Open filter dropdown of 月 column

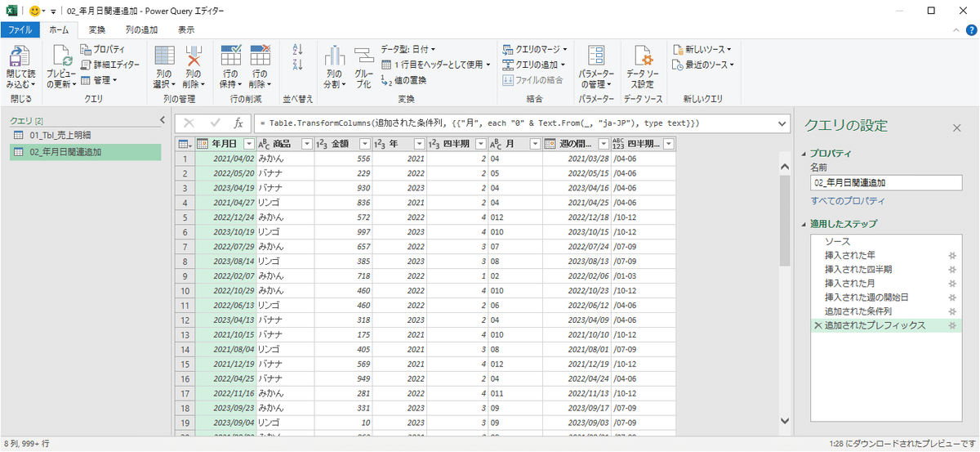pyautogui.click(x=534, y=144)
